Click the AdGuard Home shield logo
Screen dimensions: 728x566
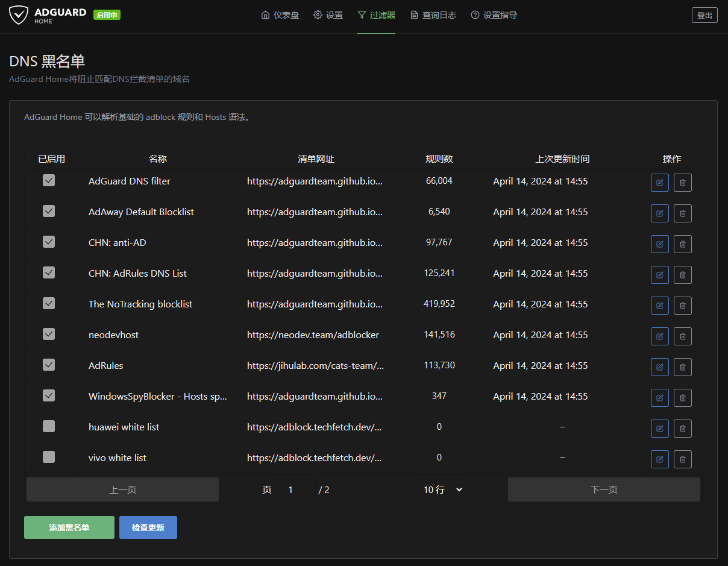[19, 15]
